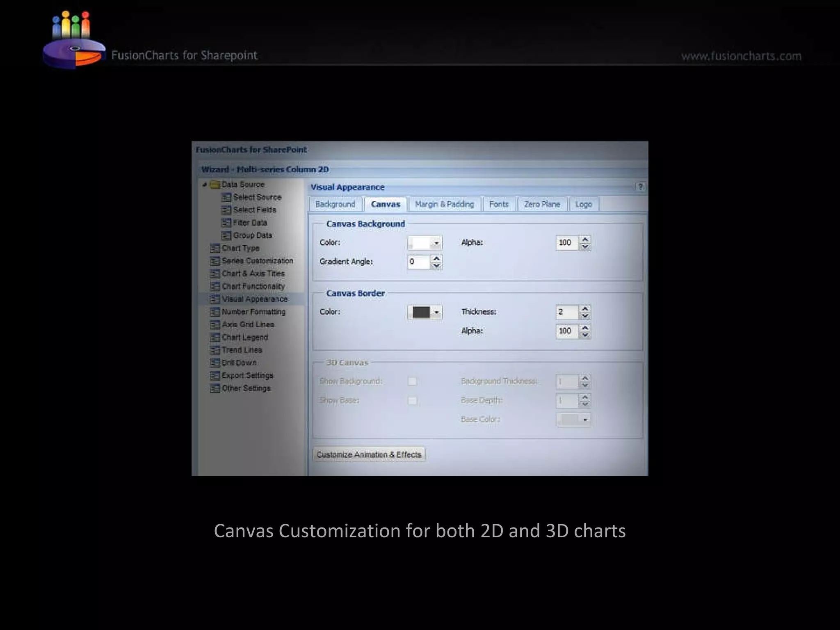Click the www.fusioncharts.com link text
The image size is (840, 630).
741,56
